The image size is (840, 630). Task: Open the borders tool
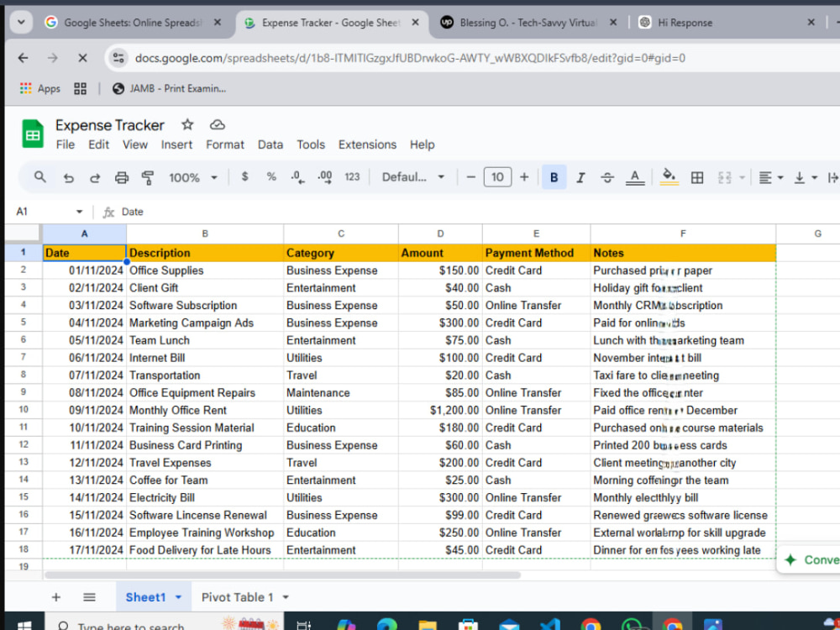point(697,177)
